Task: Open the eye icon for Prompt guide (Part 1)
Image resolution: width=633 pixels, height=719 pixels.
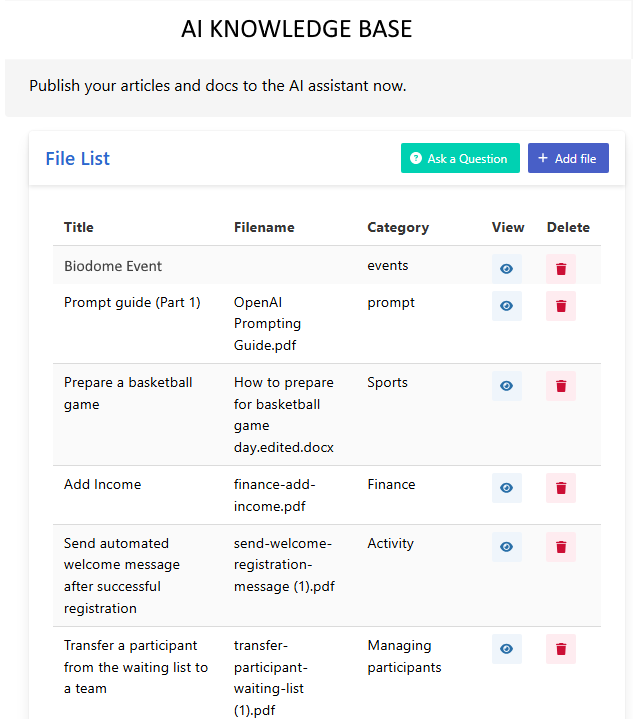Action: coord(506,306)
